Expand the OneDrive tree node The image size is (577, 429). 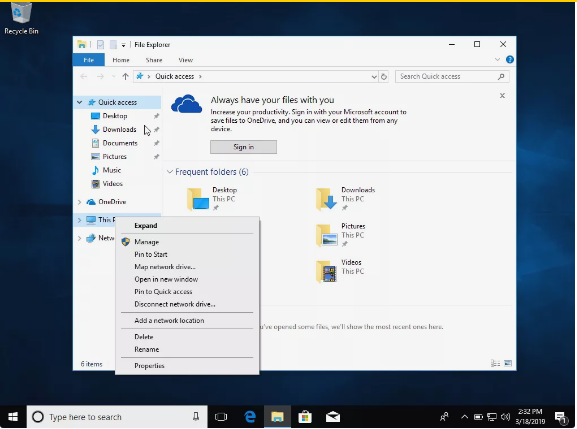click(x=79, y=202)
